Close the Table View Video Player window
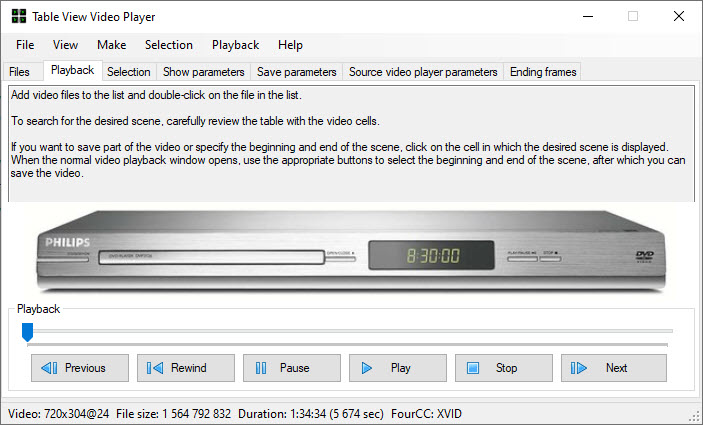703x425 pixels. 679,17
